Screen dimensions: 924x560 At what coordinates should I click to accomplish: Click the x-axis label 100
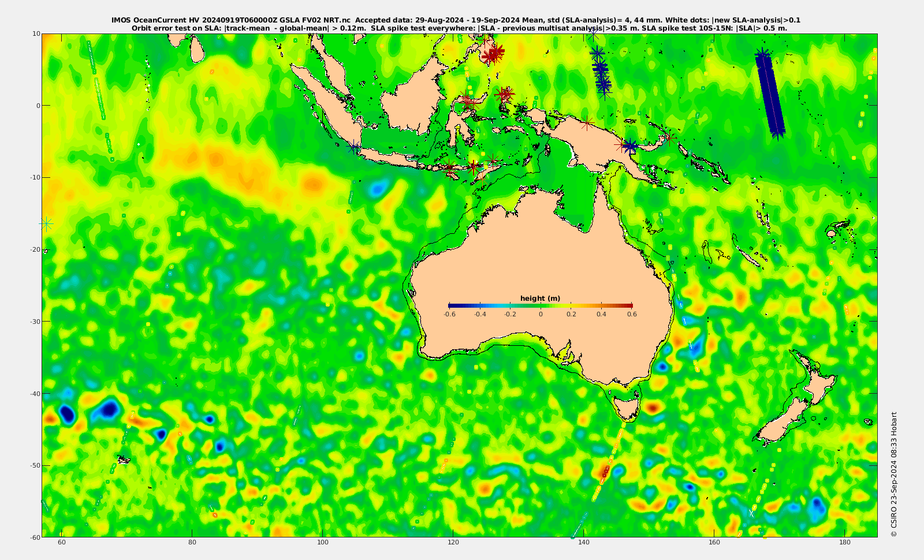coord(323,543)
